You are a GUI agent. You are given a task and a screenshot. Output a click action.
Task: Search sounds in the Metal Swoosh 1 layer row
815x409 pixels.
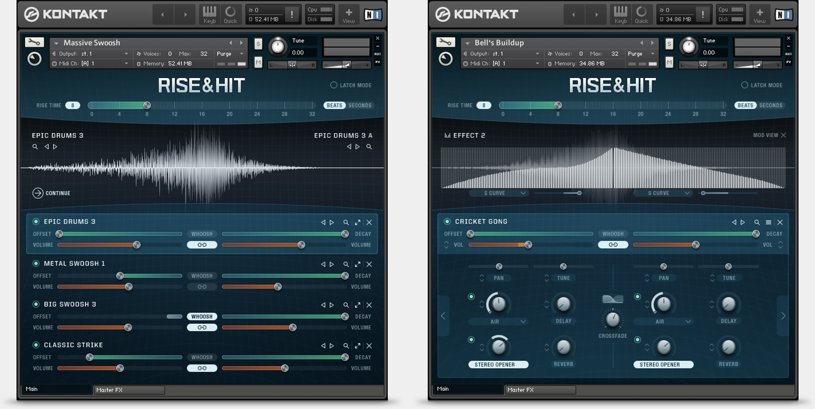(346, 265)
